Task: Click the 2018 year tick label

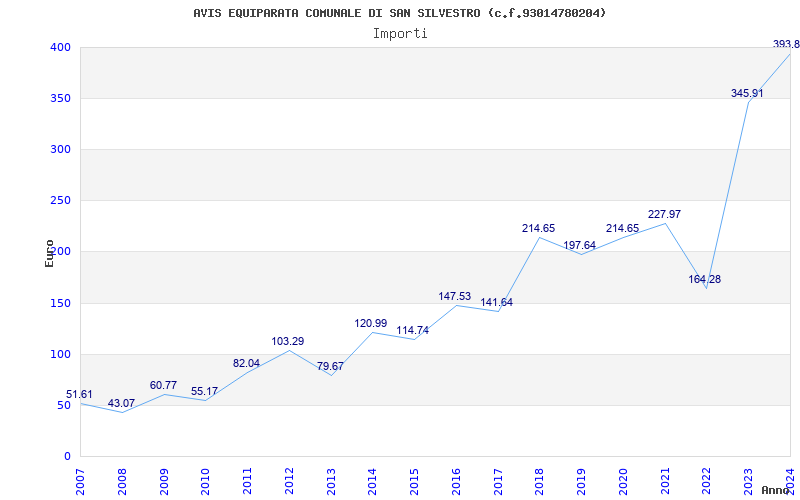Action: coord(540,482)
